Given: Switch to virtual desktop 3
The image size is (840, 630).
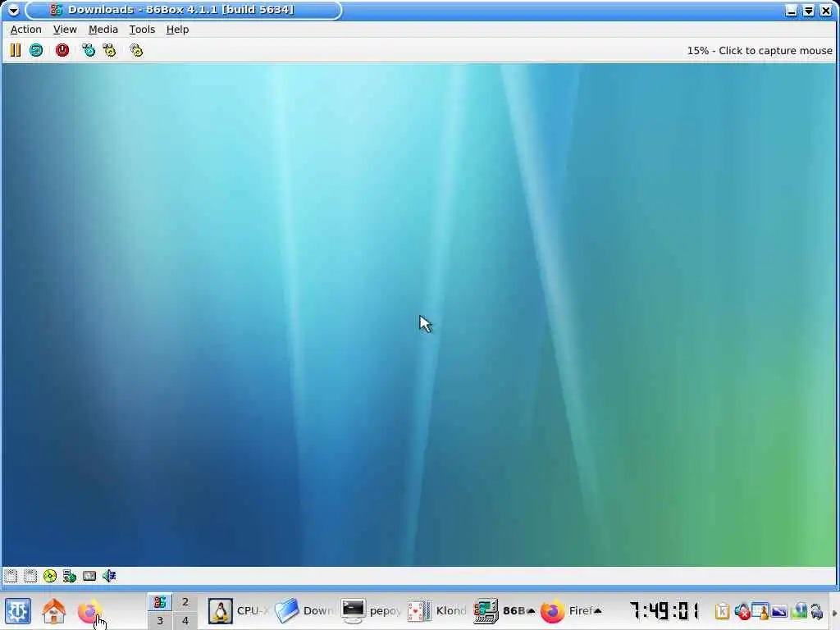Looking at the screenshot, I should tap(160, 621).
